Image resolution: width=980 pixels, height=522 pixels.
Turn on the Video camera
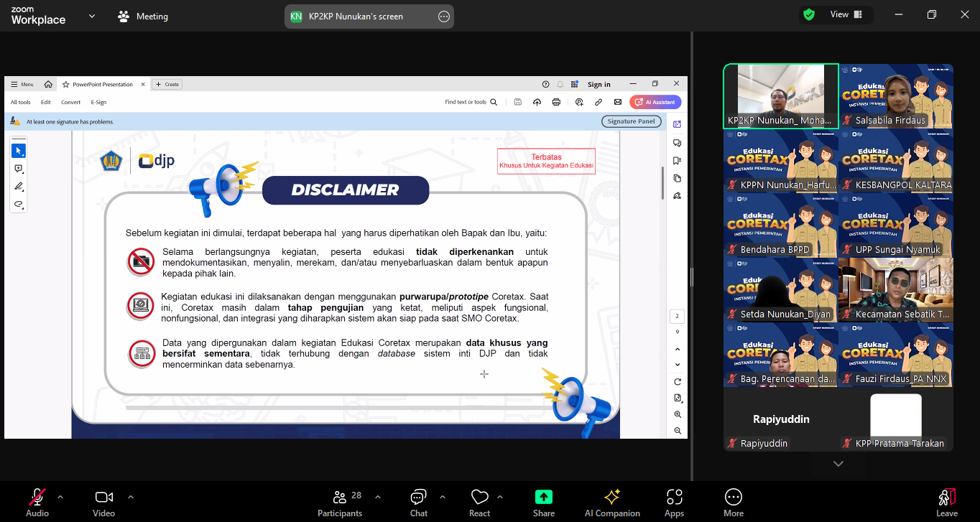pos(103,501)
